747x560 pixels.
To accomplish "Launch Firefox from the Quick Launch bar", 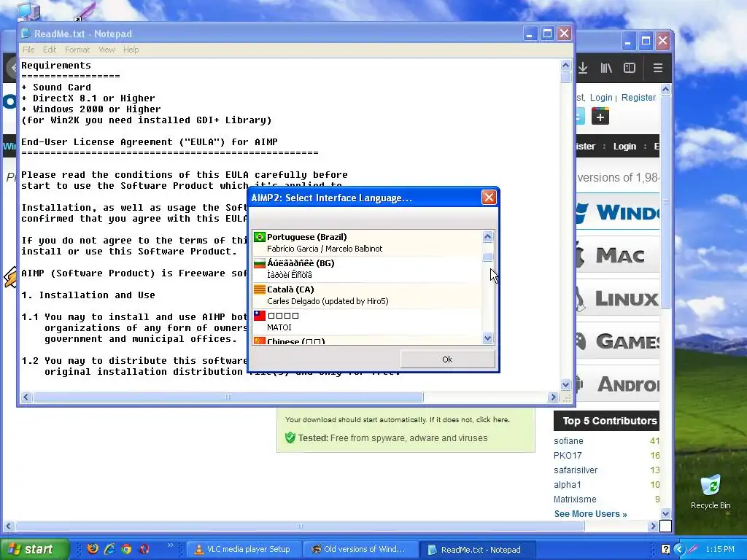I will click(x=93, y=549).
